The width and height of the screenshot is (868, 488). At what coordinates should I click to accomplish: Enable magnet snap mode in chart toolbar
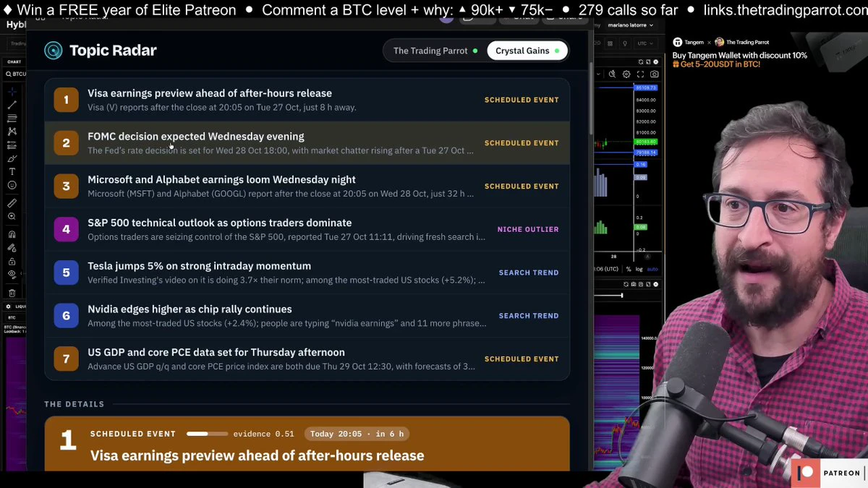coord(12,234)
